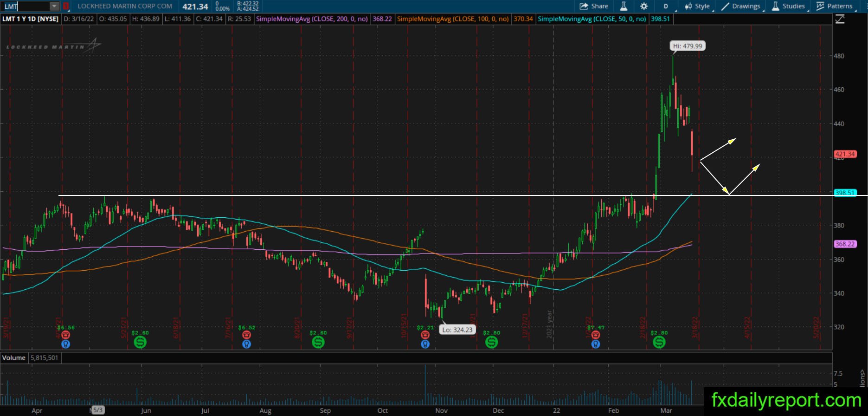Click the C: 421.34 close value

209,19
